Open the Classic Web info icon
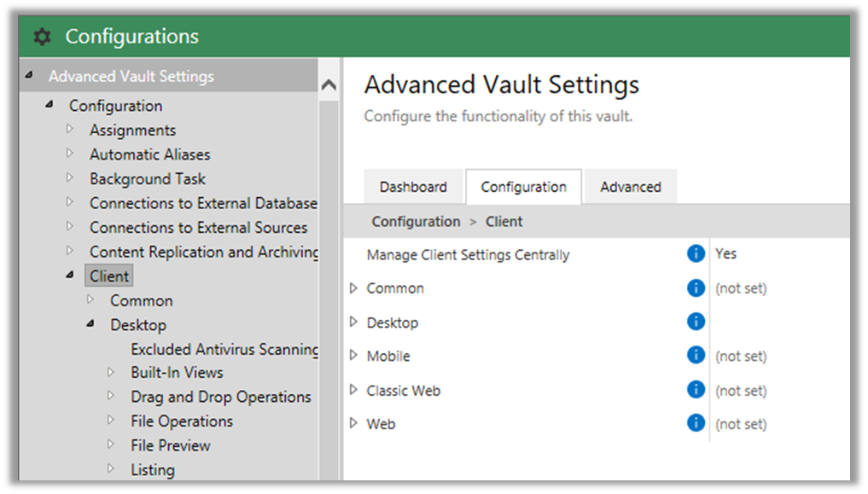868x494 pixels. (x=696, y=389)
